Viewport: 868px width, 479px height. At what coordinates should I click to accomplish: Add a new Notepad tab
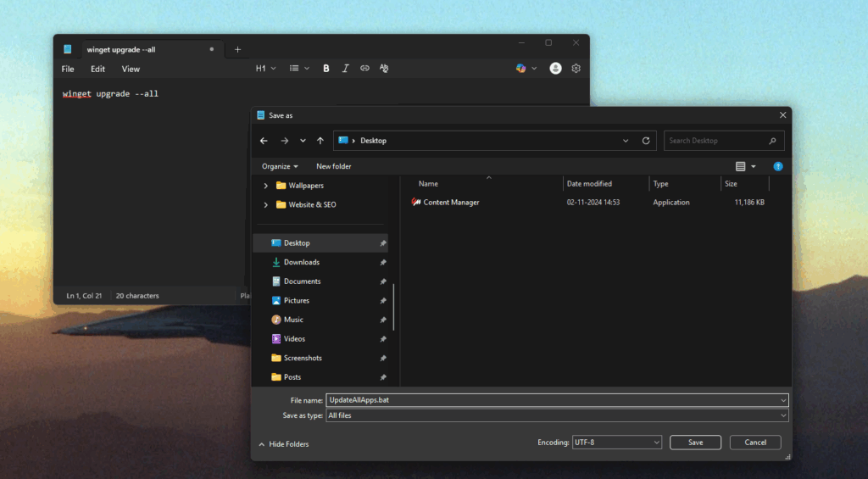(237, 49)
